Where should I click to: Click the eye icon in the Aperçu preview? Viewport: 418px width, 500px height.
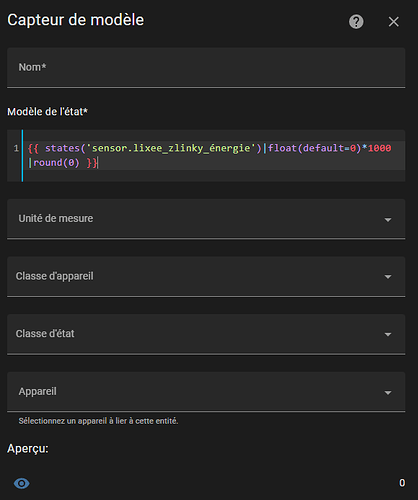[22, 483]
